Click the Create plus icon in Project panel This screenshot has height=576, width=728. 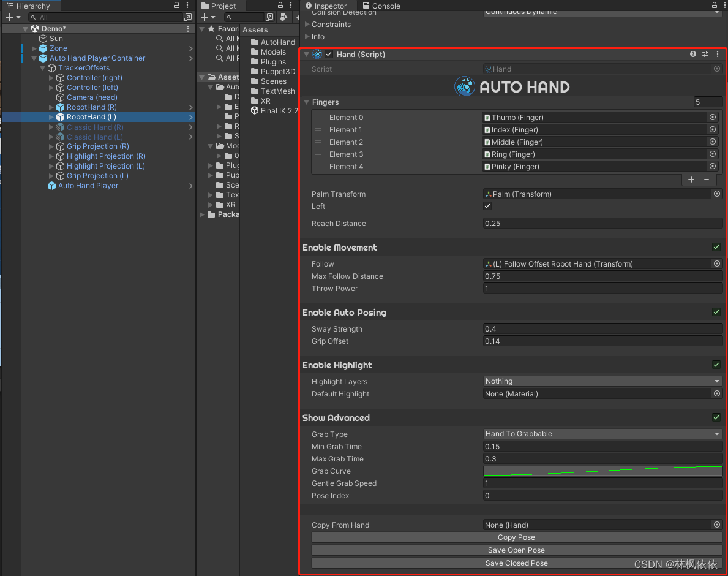coord(205,17)
